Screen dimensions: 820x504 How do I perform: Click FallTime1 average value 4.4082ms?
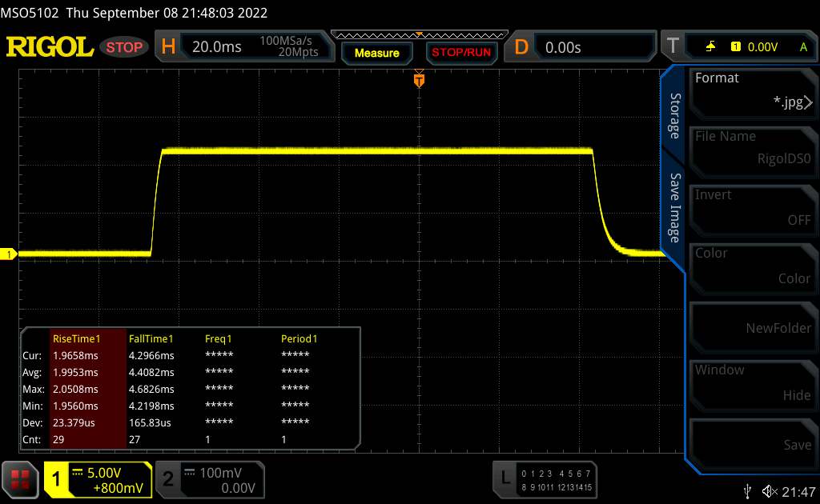pos(151,372)
